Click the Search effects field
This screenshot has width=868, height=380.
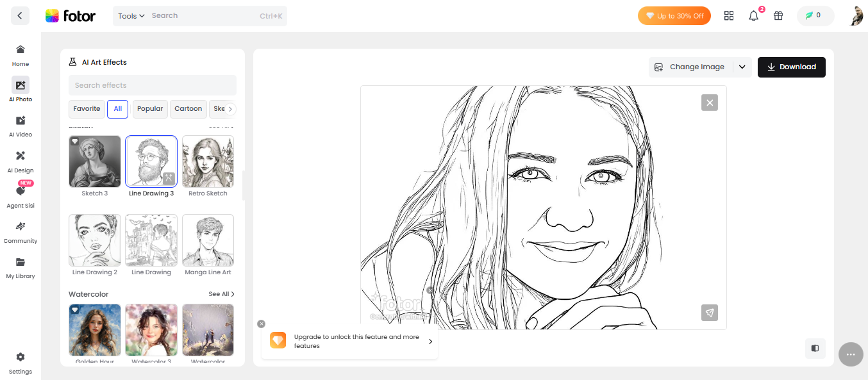(153, 85)
